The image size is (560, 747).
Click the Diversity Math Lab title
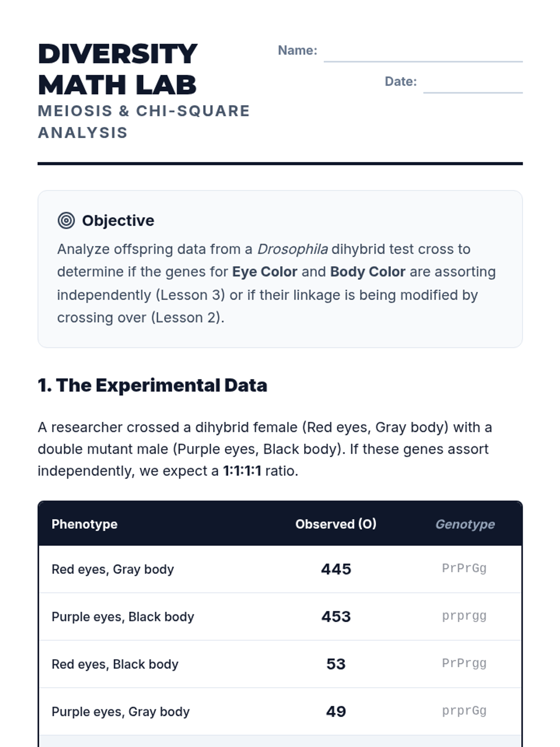coord(118,69)
